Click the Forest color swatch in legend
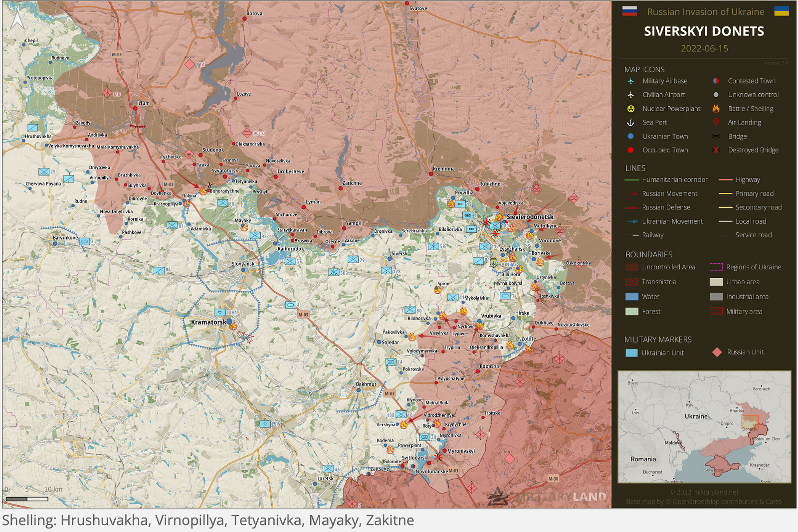Viewport: 798px width, 532px height. 631,312
